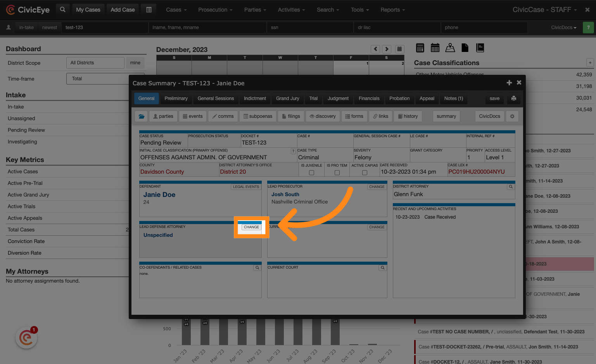Expand Case Classifications with plus button
596x364 pixels.
pyautogui.click(x=590, y=62)
